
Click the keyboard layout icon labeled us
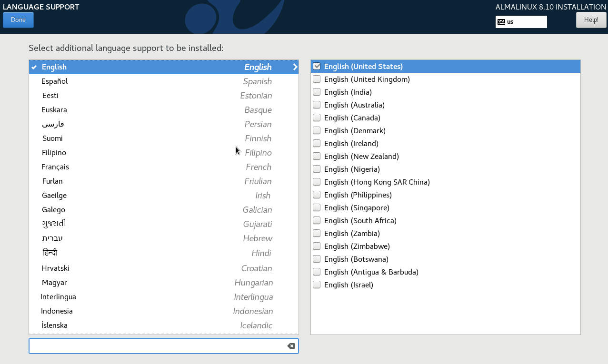pos(501,22)
